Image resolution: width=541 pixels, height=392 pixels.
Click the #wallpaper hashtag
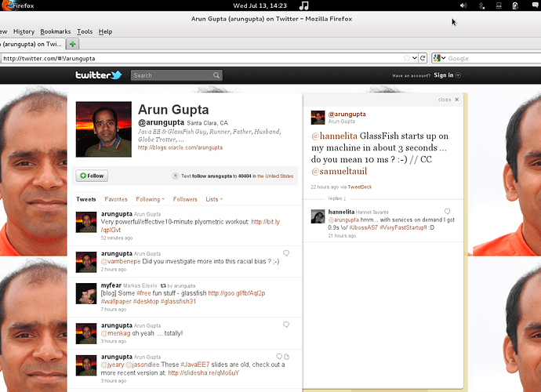point(116,301)
